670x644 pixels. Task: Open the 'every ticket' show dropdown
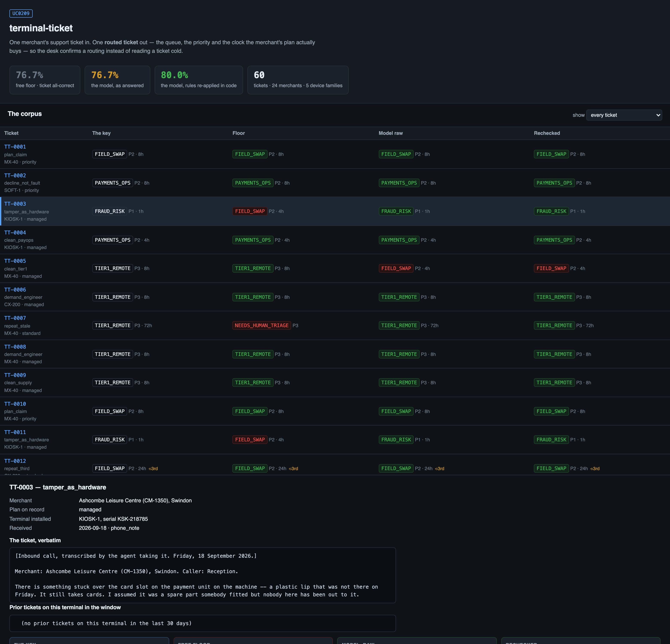(x=624, y=115)
